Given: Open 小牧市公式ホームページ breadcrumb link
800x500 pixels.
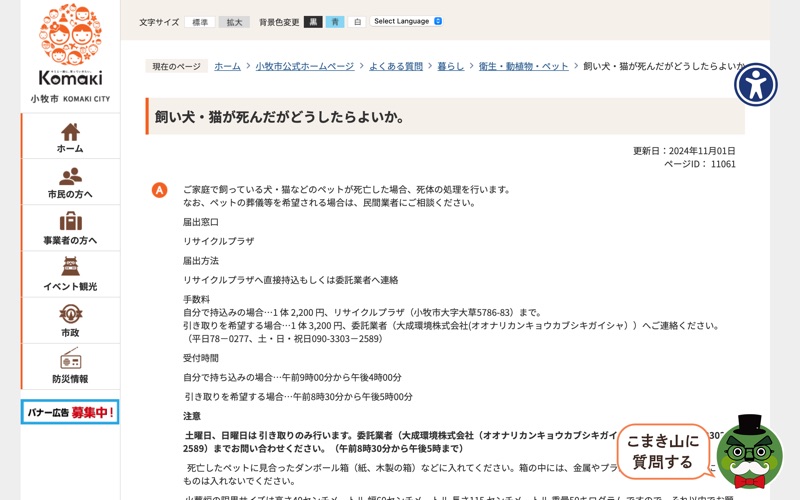Looking at the screenshot, I should (305, 66).
